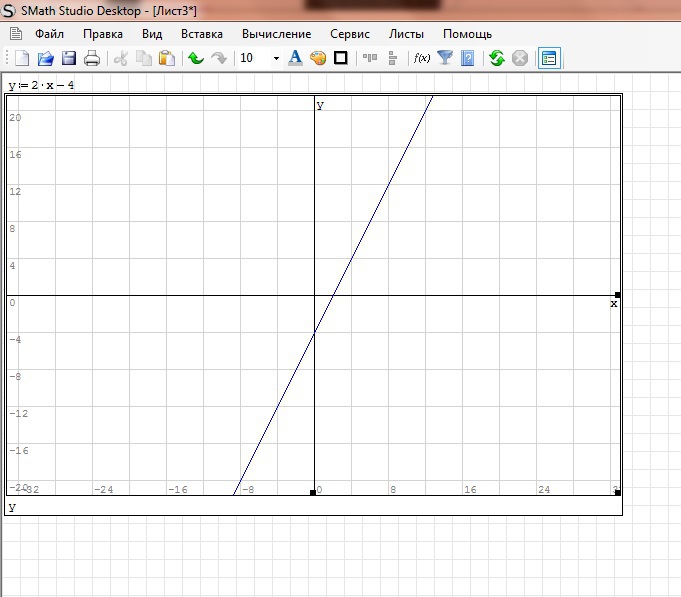Image resolution: width=681 pixels, height=597 pixels.
Task: Open the text color tool (letter A)
Action: [295, 58]
